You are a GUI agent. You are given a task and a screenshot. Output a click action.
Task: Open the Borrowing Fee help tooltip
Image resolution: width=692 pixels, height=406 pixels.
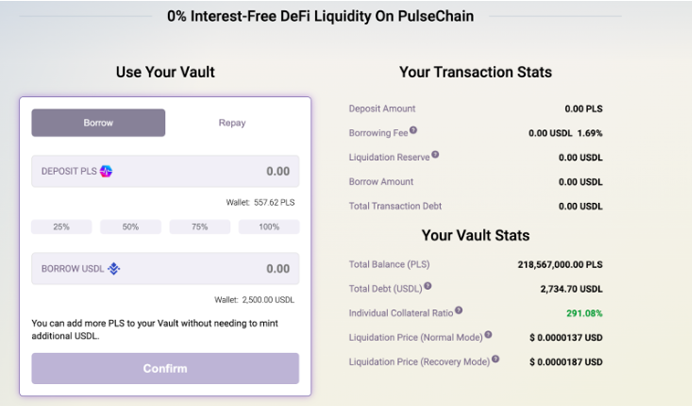413,130
